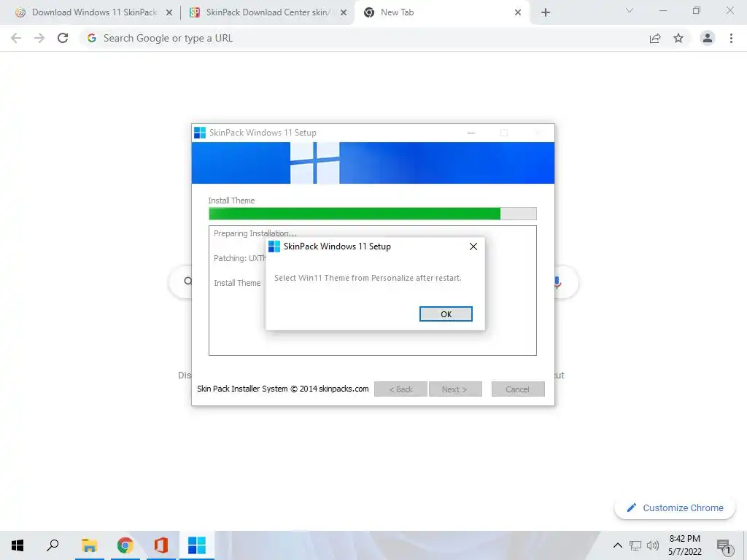Minimize the SkinPack installer window
This screenshot has width=747, height=560.
[x=471, y=133]
